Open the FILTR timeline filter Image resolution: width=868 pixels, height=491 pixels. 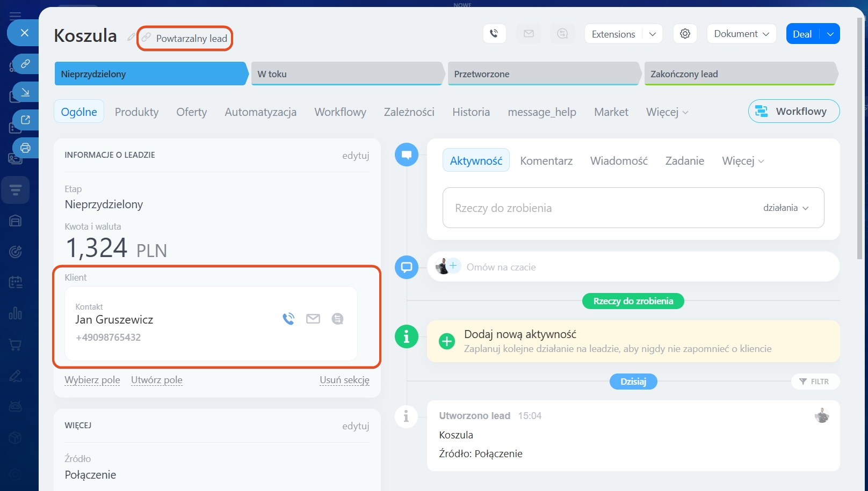point(814,382)
